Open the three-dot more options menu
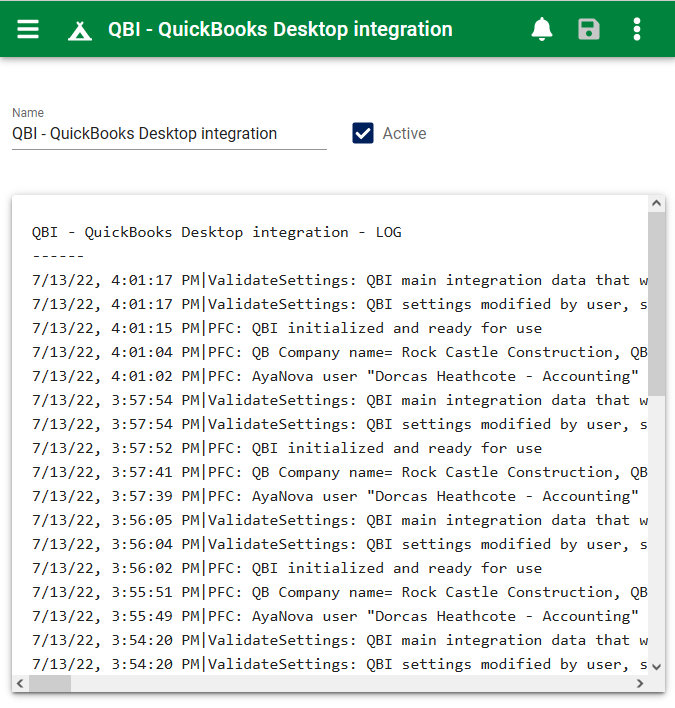The height and width of the screenshot is (708, 675). [637, 30]
